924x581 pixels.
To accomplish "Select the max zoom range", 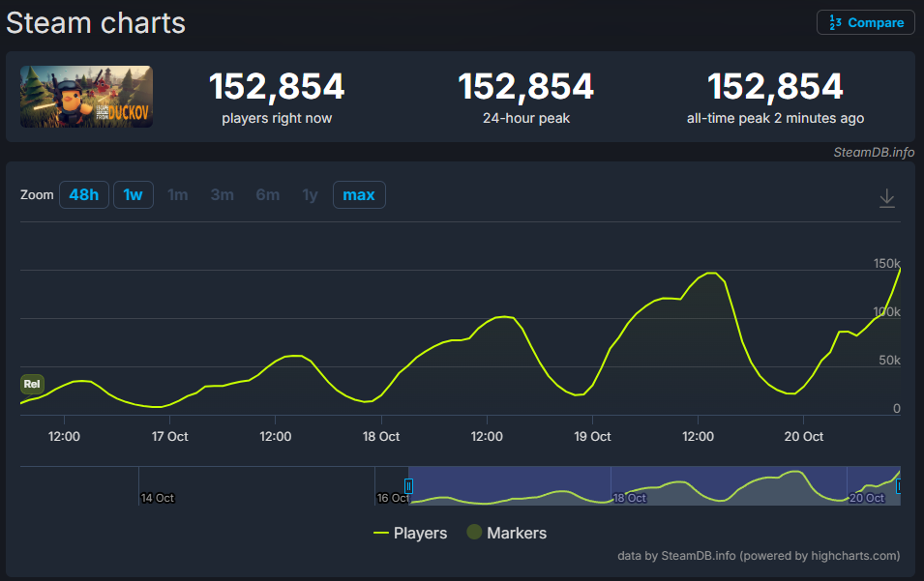I will coord(359,195).
